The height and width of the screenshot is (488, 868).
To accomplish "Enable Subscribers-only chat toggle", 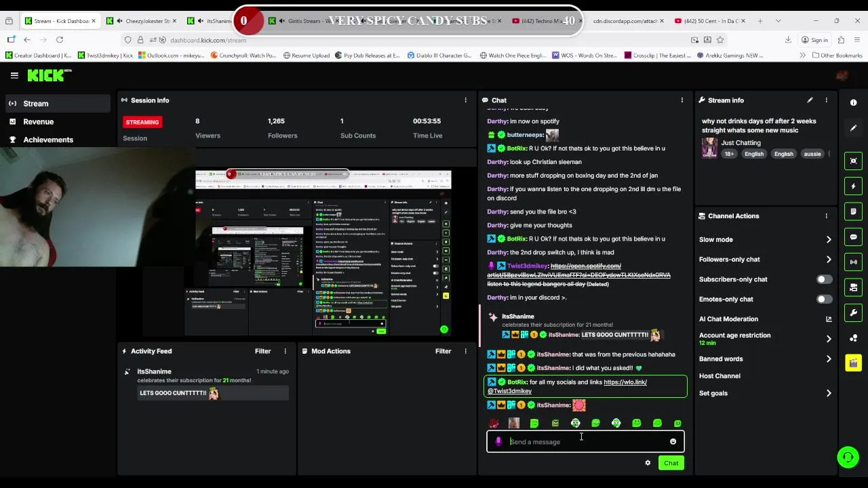I will [824, 279].
